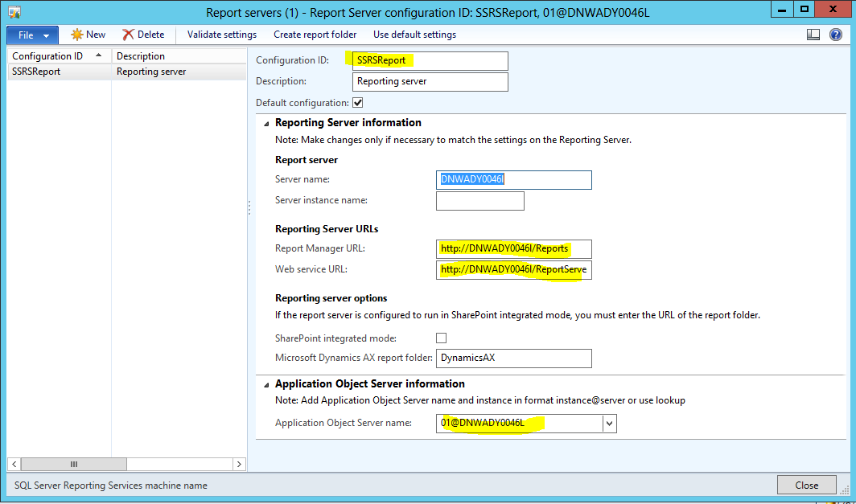
Task: Collapse the Reporting Server information section
Action: [265, 122]
